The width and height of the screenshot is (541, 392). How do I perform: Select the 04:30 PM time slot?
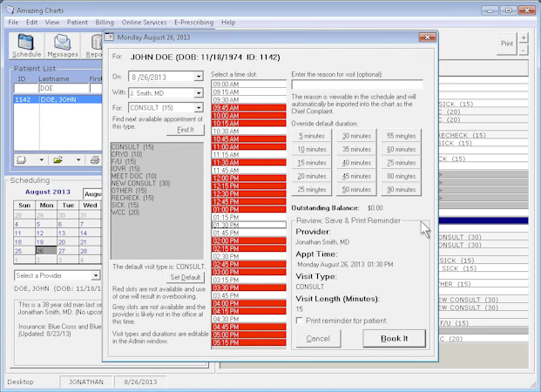249,319
